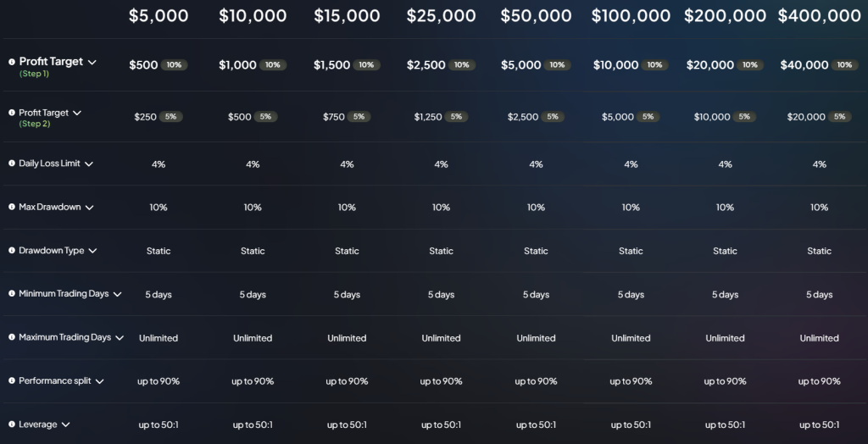
Task: Click info icon next to Leverage
Action: pos(12,425)
